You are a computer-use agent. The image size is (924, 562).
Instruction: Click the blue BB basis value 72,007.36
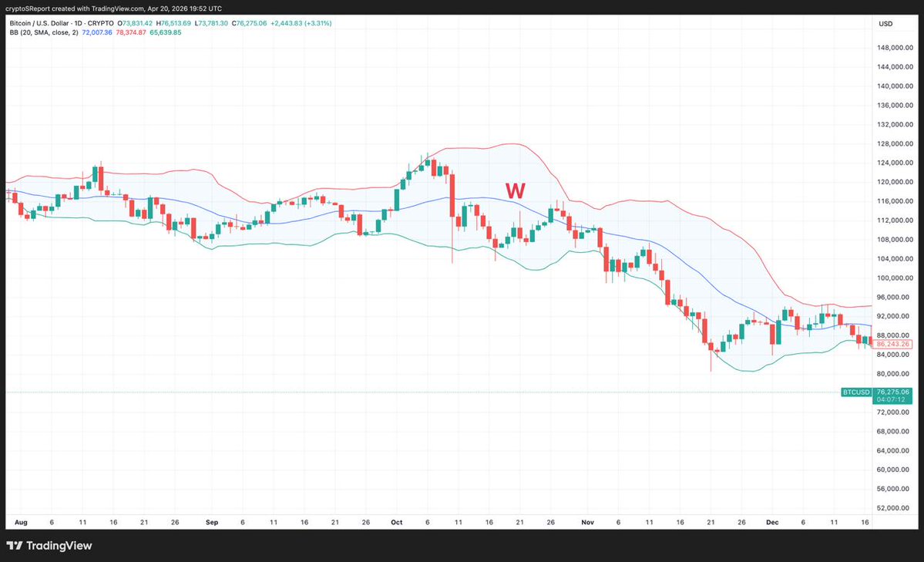(x=96, y=32)
